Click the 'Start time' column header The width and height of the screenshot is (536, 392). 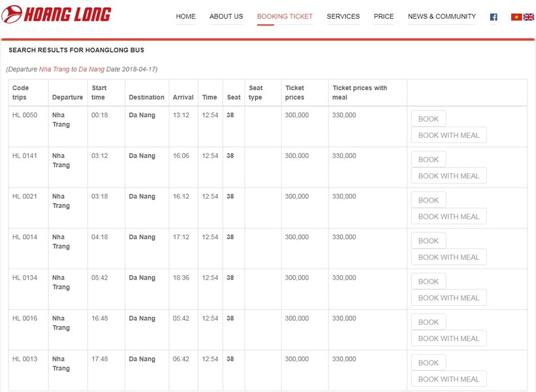tap(99, 92)
